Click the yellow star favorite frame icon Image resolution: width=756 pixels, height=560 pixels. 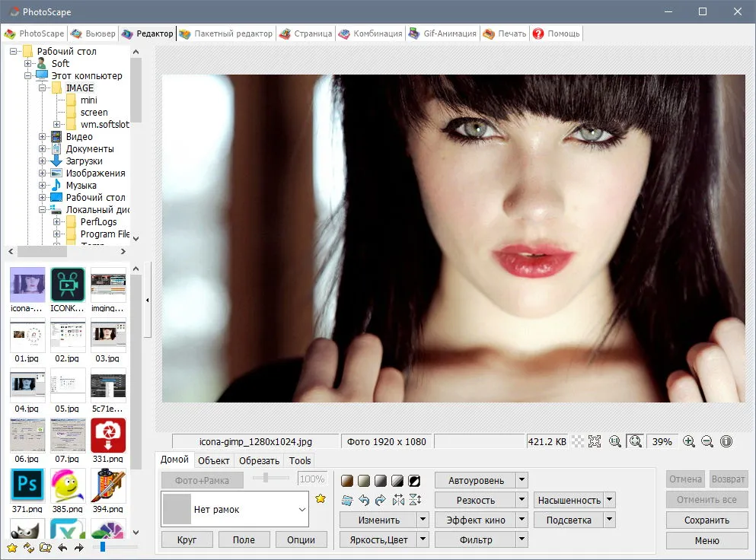pos(321,499)
